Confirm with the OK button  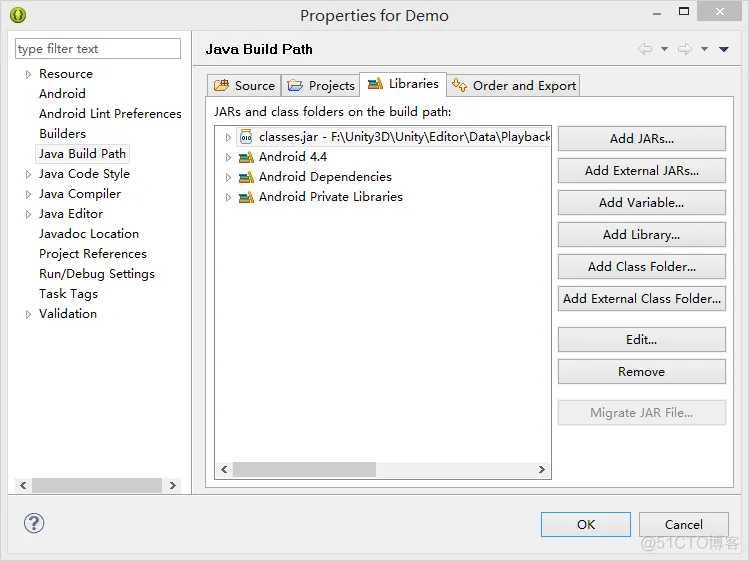click(586, 525)
